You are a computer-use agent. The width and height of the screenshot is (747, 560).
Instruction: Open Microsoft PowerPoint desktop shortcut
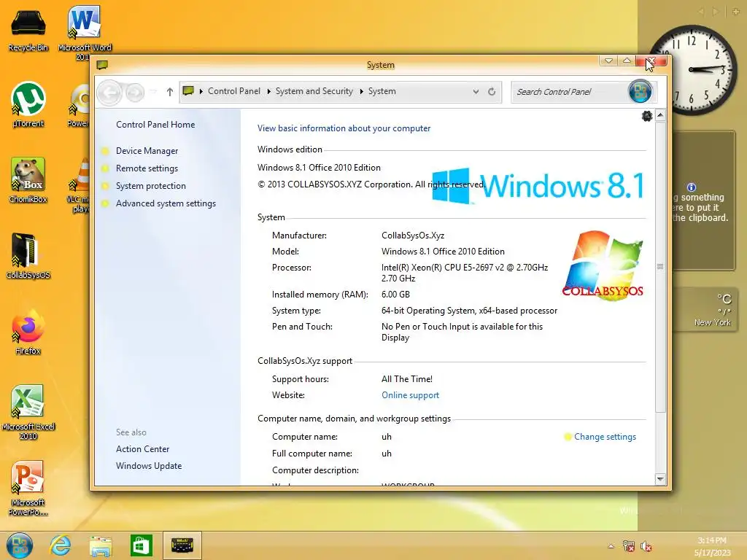28,488
